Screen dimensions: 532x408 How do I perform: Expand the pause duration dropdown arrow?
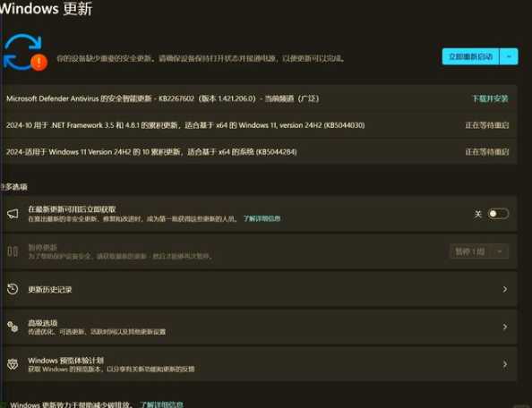click(500, 251)
